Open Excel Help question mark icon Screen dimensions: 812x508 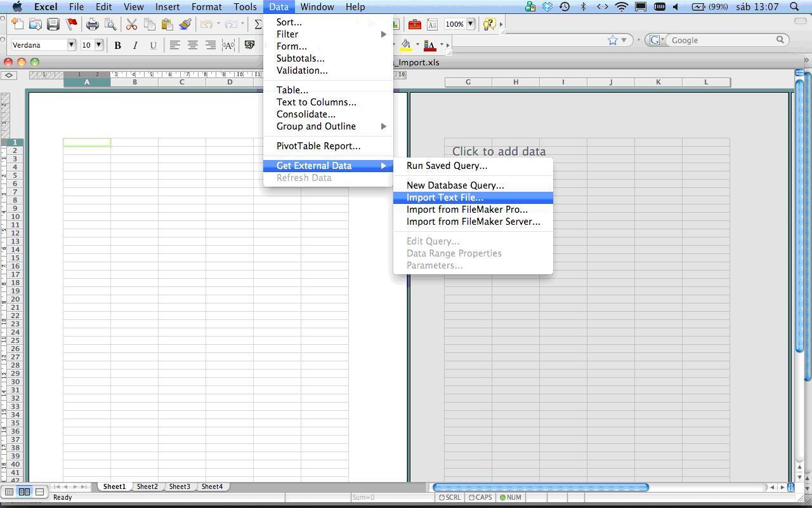[x=489, y=24]
